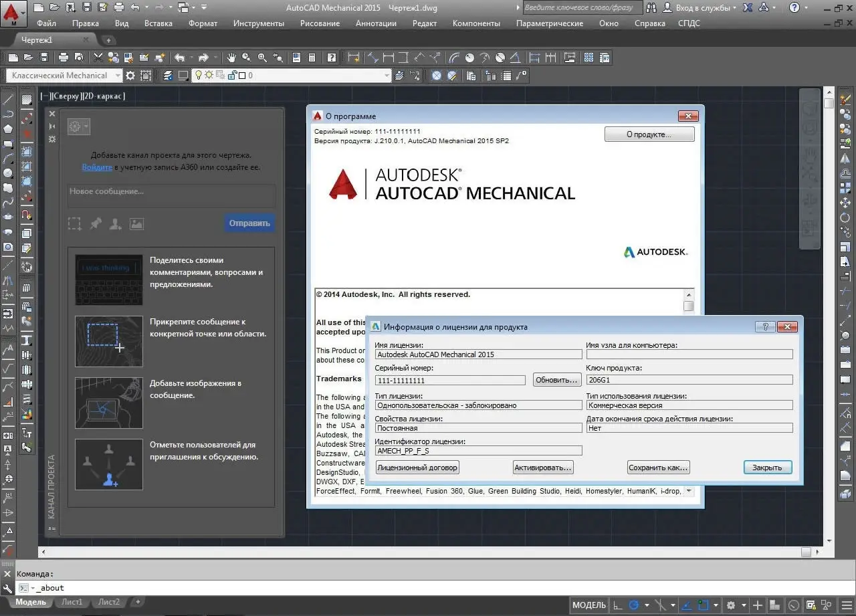Click the workspace settings gear beside Классический Mechanical
Screen dimensions: 856x616
(x=130, y=76)
